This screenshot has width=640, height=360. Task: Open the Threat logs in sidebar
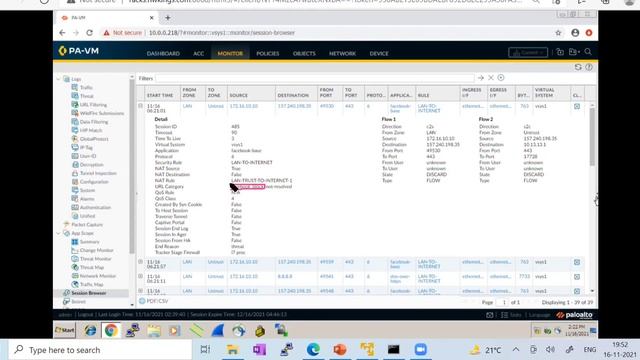point(87,96)
